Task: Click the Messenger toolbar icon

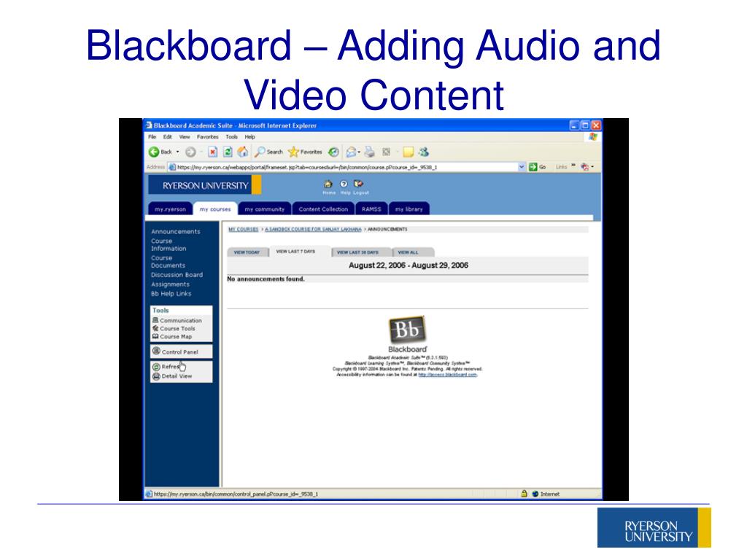Action: pos(424,152)
